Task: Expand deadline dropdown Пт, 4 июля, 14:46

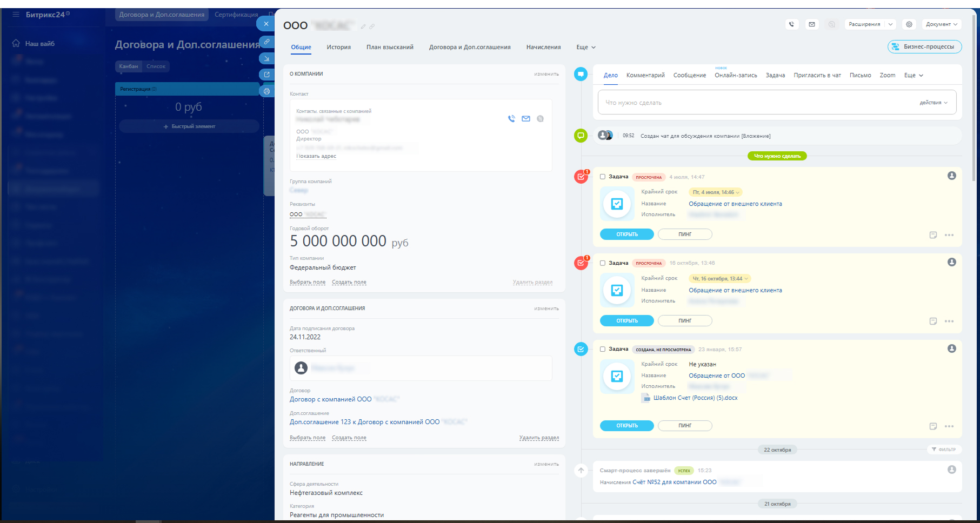Action: click(x=716, y=192)
